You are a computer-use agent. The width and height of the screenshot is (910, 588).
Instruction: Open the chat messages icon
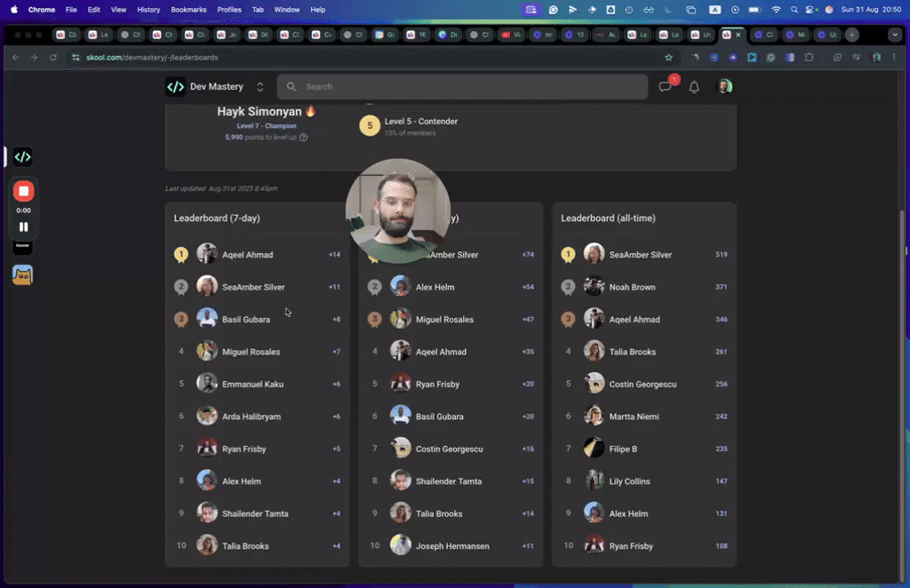click(665, 87)
